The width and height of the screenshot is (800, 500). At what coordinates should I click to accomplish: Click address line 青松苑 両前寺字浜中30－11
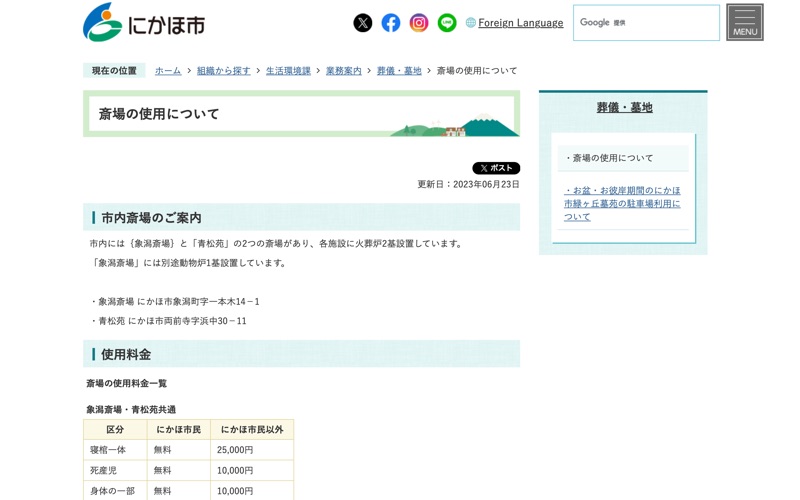(168, 321)
